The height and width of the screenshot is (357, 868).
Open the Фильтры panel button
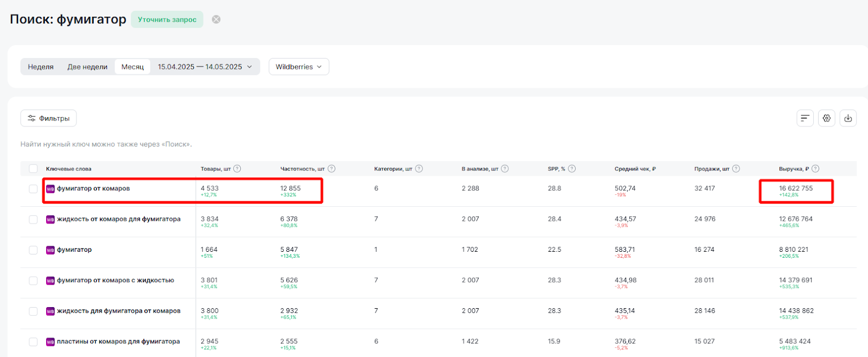(x=48, y=118)
